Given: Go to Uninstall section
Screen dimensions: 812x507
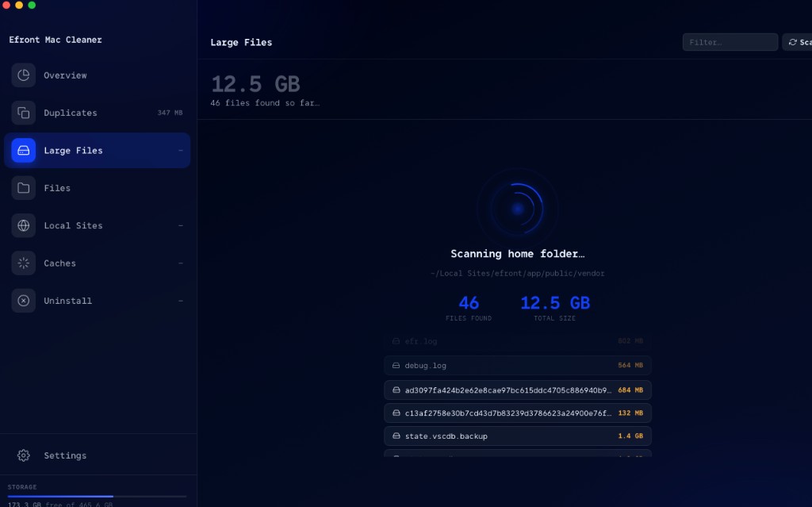Looking at the screenshot, I should [97, 301].
